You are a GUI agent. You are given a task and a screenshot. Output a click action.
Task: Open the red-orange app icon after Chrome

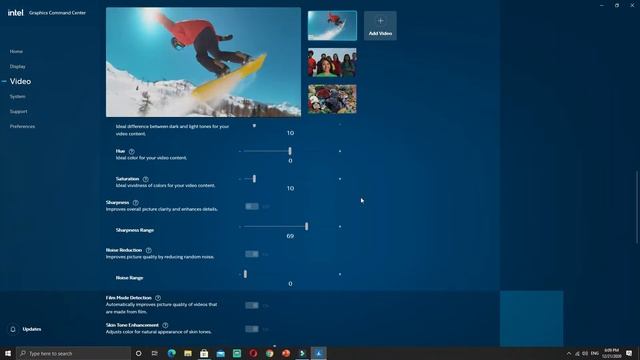286,353
